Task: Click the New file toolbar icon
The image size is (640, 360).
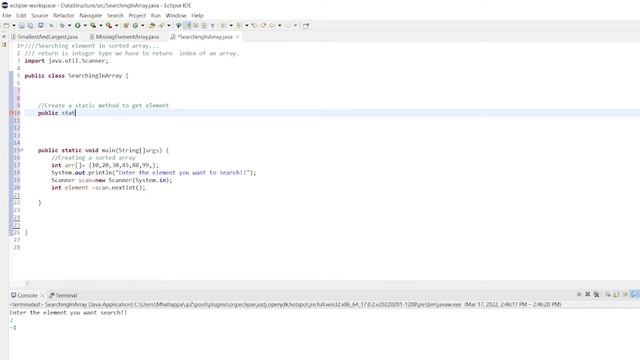Action: pyautogui.click(x=6, y=25)
